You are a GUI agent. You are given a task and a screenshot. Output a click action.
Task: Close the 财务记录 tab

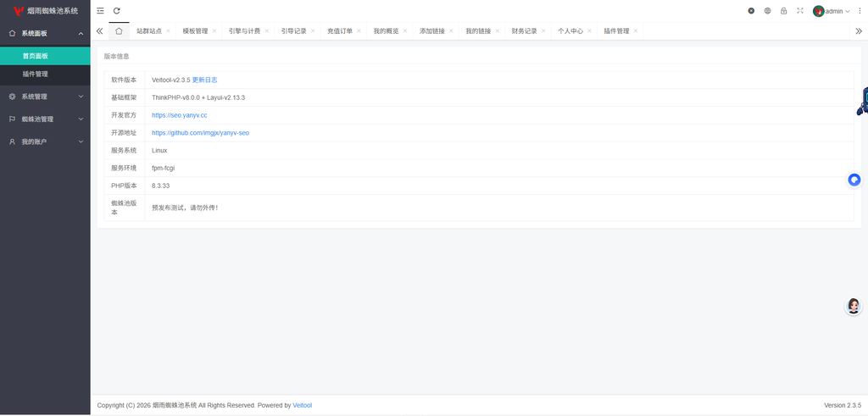543,31
